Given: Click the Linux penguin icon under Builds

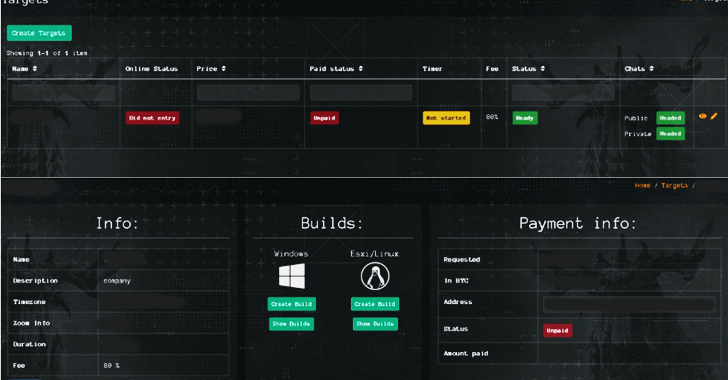Looking at the screenshot, I should 375,276.
